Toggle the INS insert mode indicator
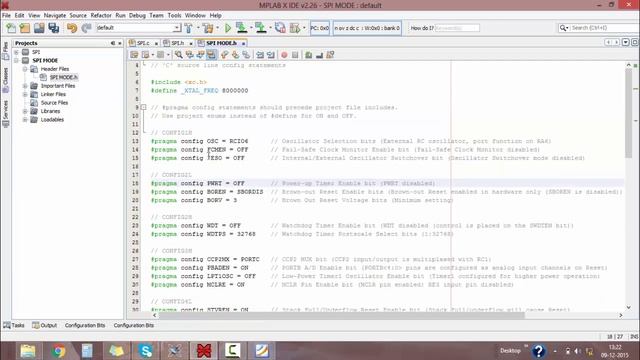This screenshot has width=640, height=360. (x=634, y=337)
